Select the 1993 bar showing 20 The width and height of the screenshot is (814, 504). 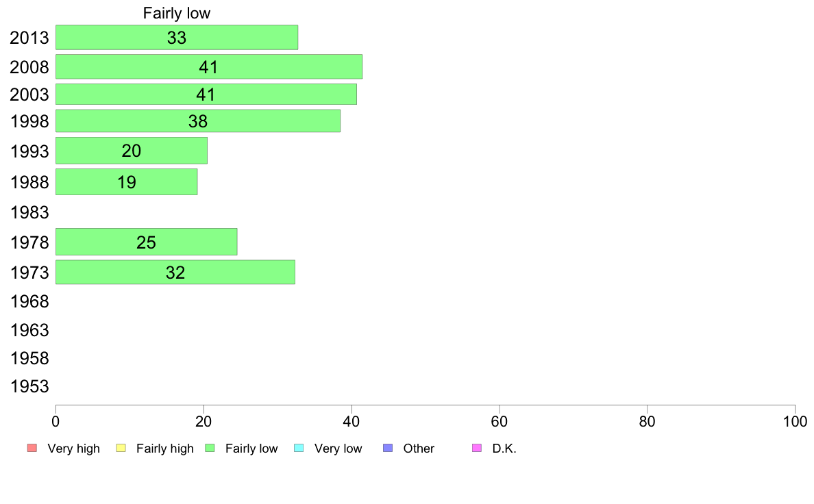pos(132,151)
